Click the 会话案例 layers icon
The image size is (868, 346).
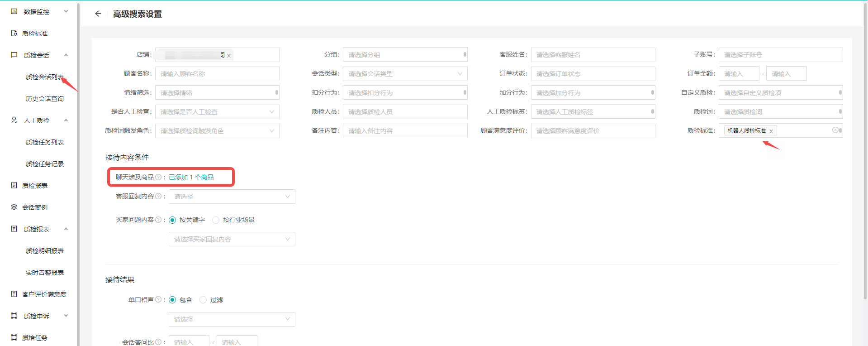tap(14, 207)
